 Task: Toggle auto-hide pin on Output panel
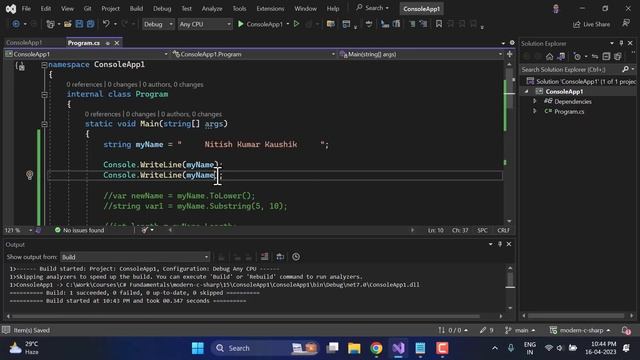(500, 244)
